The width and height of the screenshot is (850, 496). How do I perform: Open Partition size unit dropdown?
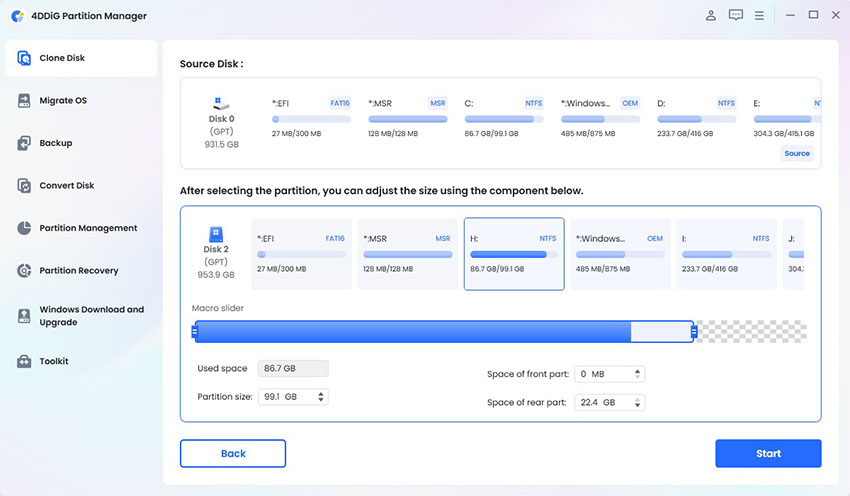(x=321, y=397)
